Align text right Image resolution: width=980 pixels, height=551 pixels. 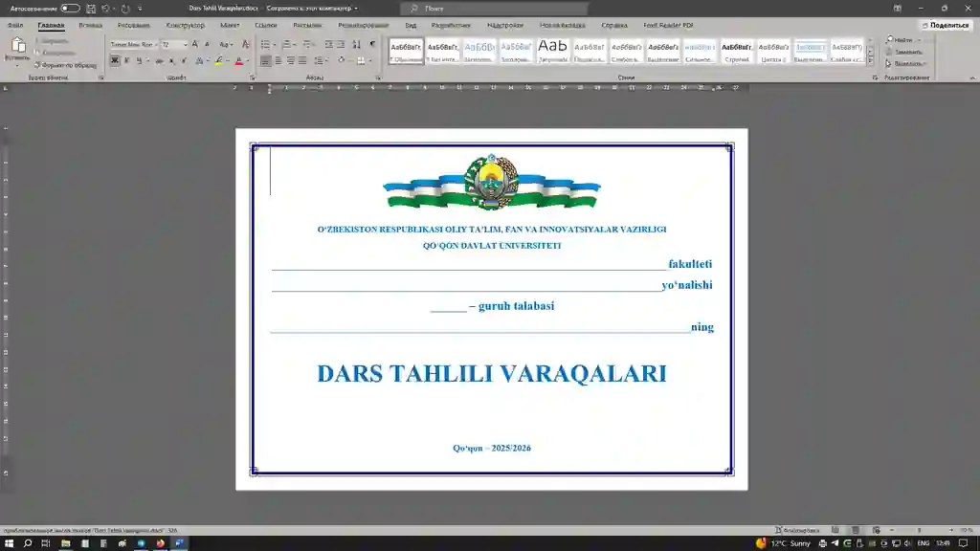pyautogui.click(x=291, y=60)
